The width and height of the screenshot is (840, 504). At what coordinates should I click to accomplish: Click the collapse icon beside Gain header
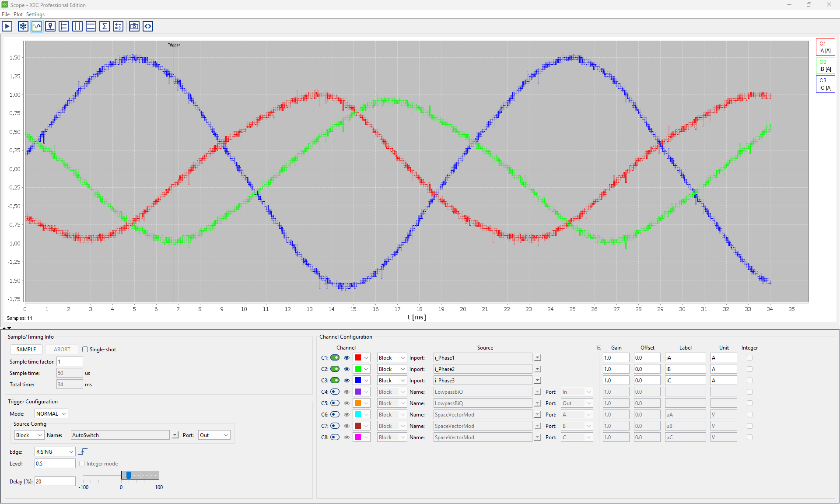pos(599,348)
